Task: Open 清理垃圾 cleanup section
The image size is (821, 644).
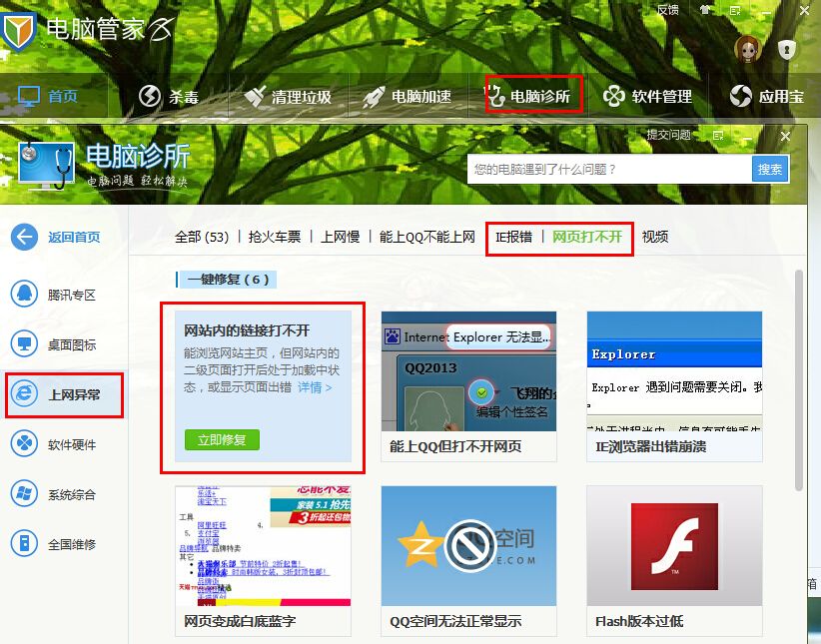Action: 288,97
